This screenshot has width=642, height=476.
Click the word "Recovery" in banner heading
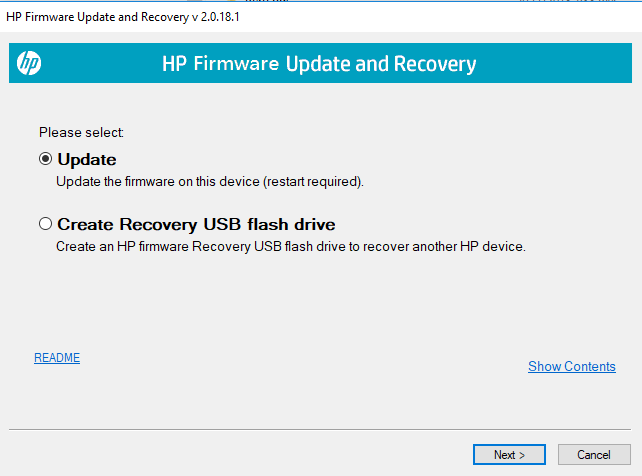[x=435, y=65]
